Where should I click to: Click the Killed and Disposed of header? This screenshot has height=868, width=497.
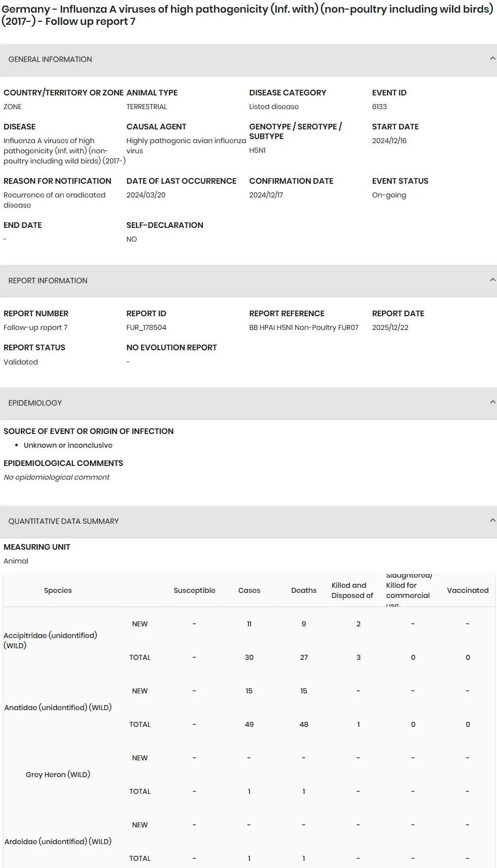point(352,590)
